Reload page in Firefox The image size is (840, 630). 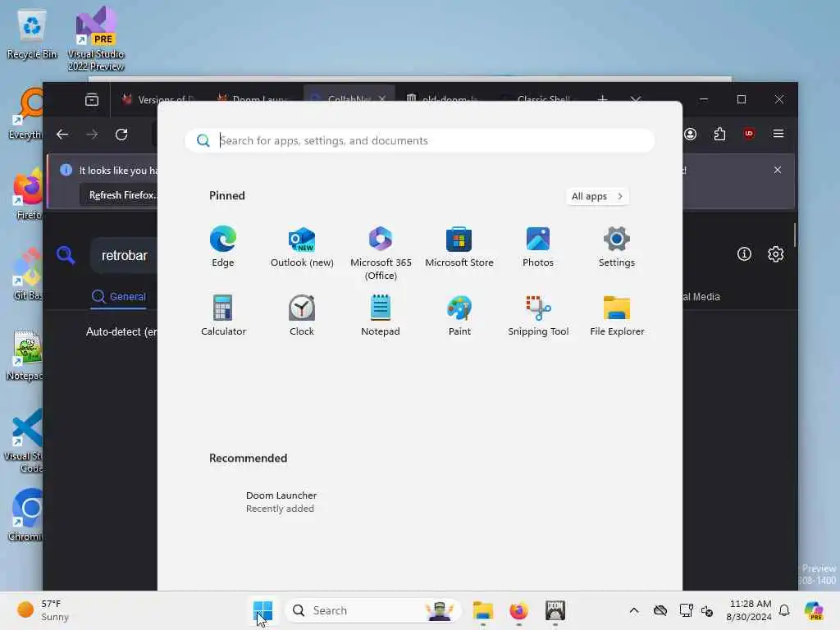(121, 134)
